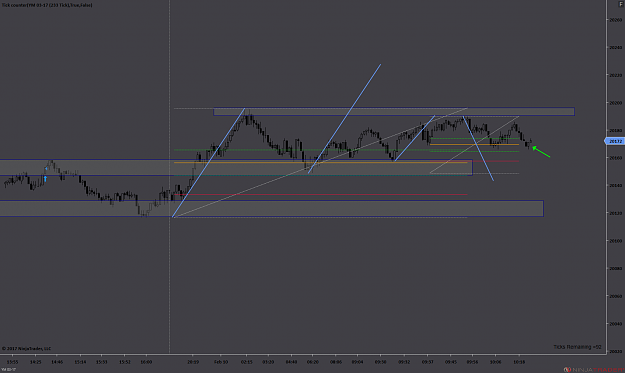625x373 pixels.
Task: Select the topmost resistance zone rectangle
Action: click(394, 112)
